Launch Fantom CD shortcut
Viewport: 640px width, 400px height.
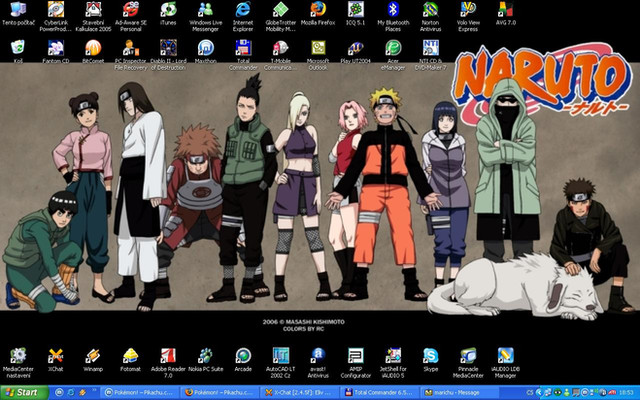(x=56, y=51)
